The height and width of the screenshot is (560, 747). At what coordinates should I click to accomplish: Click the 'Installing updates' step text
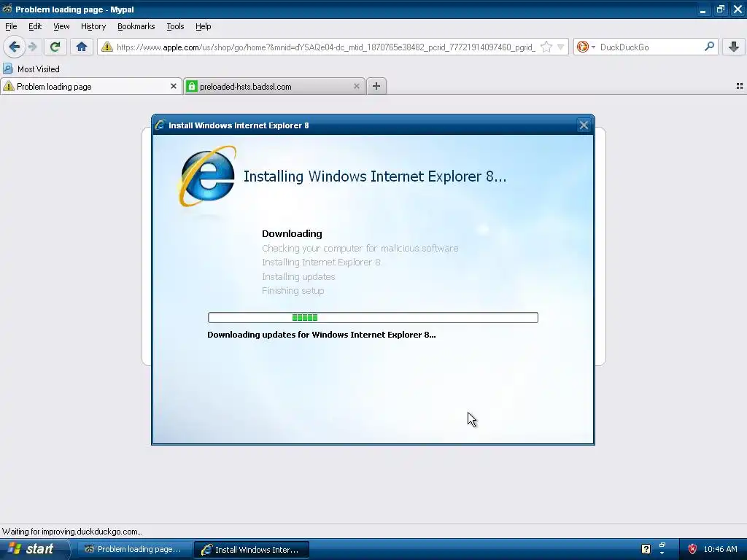click(298, 276)
